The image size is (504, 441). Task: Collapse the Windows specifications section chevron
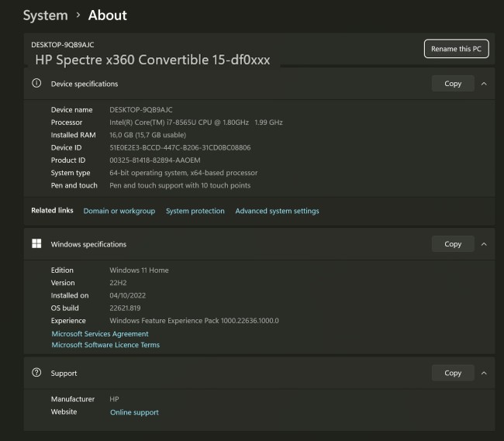point(484,244)
